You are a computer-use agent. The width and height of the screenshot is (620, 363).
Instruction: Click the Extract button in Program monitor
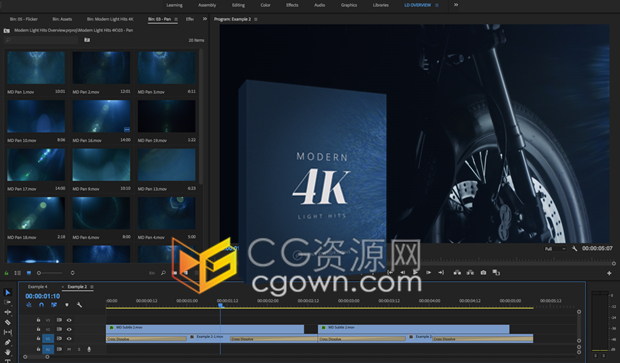coord(470,272)
